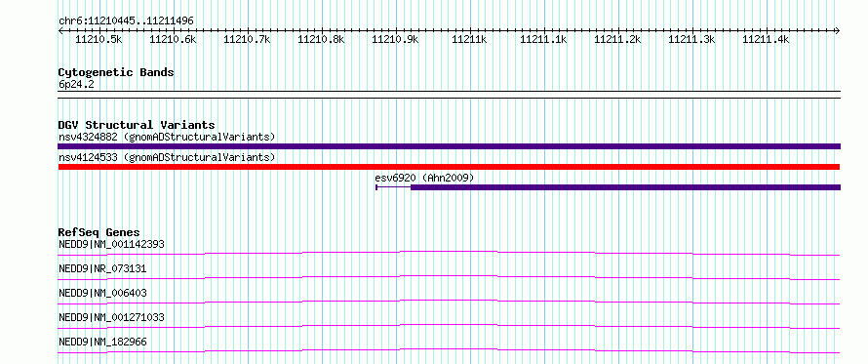This screenshot has width=868, height=364.
Task: Click the 11211k ruler position mark
Action: tap(469, 39)
